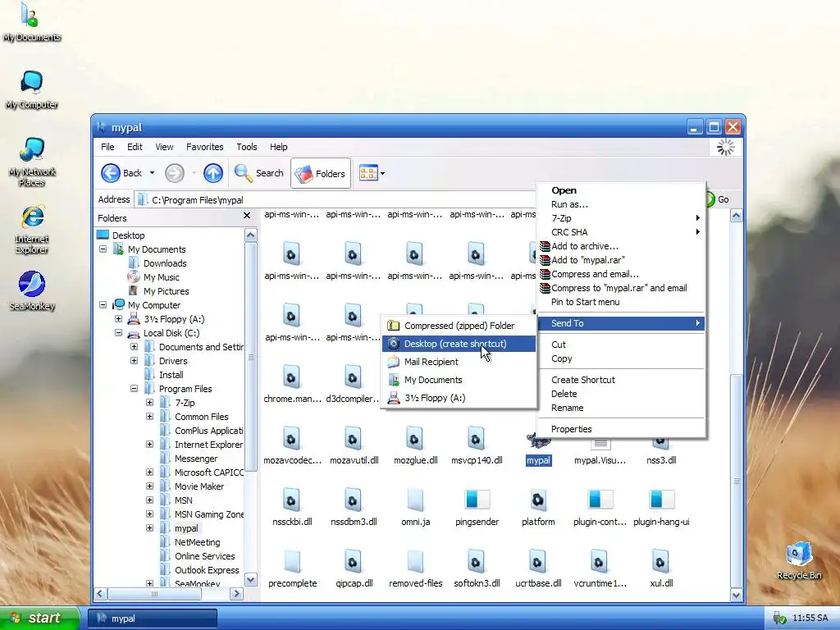Image resolution: width=840 pixels, height=630 pixels.
Task: Click file list scroll down arrow
Action: point(736,594)
